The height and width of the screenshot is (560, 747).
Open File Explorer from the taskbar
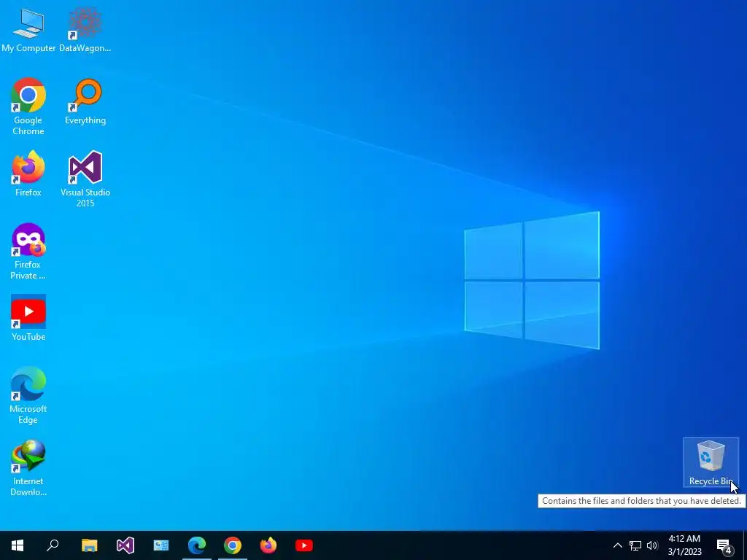[x=89, y=545]
